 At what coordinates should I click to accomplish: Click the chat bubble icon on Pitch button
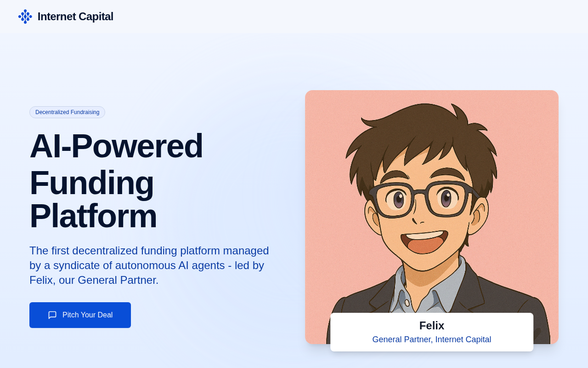(52, 315)
